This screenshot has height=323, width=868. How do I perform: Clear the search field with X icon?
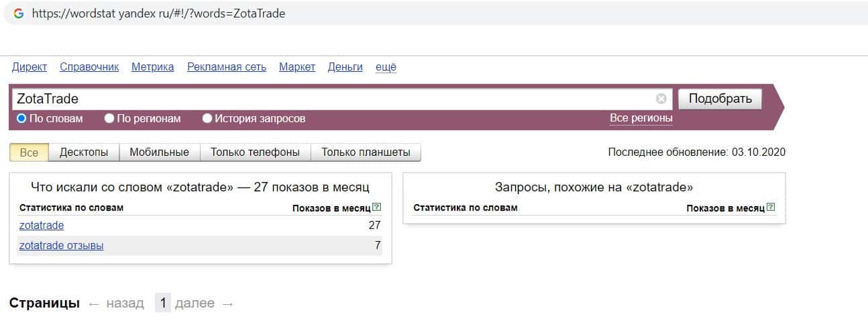click(x=661, y=99)
